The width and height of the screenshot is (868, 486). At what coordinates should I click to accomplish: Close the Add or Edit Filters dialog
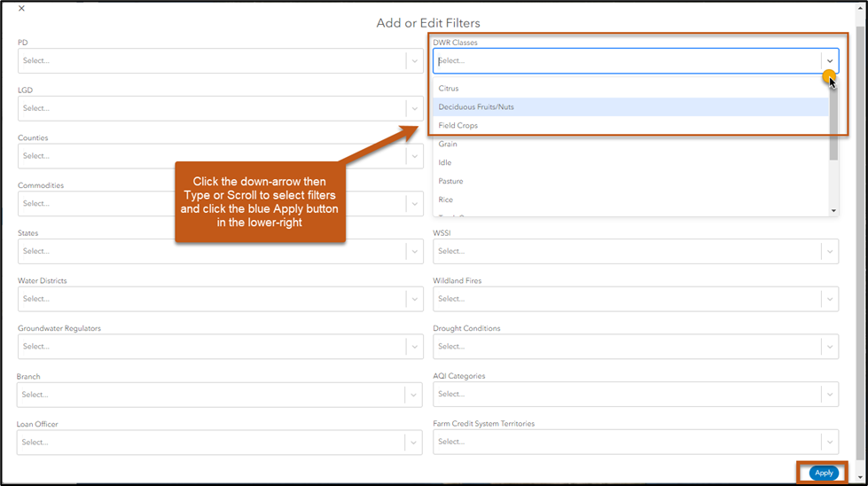[21, 9]
